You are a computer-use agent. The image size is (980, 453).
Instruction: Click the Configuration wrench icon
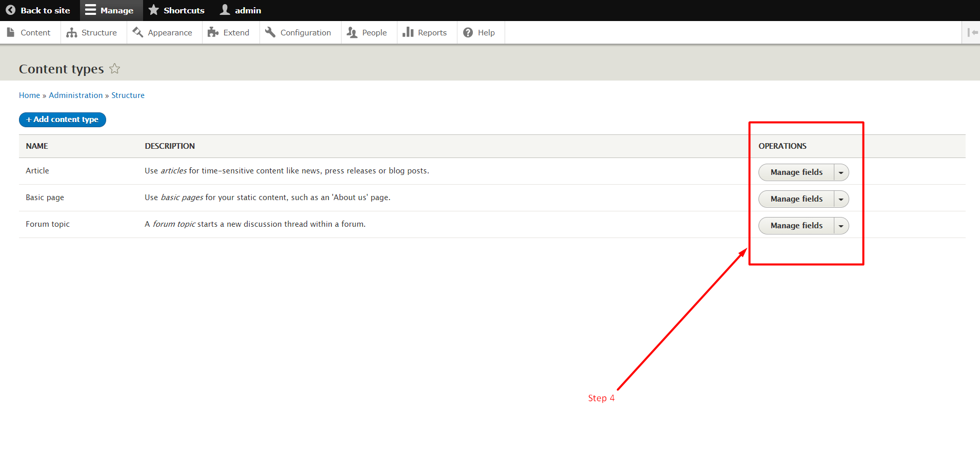[x=270, y=32]
